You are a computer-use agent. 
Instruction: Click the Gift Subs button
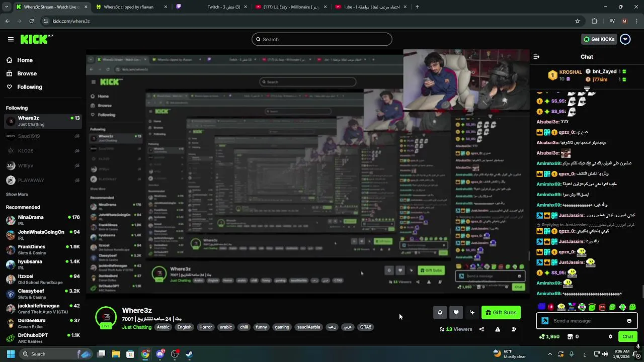[501, 313]
